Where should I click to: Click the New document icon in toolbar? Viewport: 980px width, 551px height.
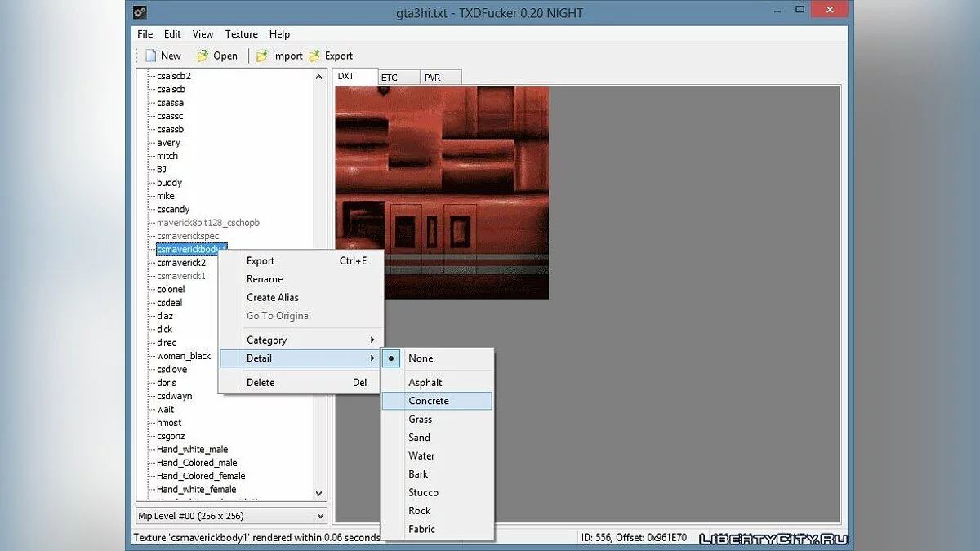coord(150,56)
